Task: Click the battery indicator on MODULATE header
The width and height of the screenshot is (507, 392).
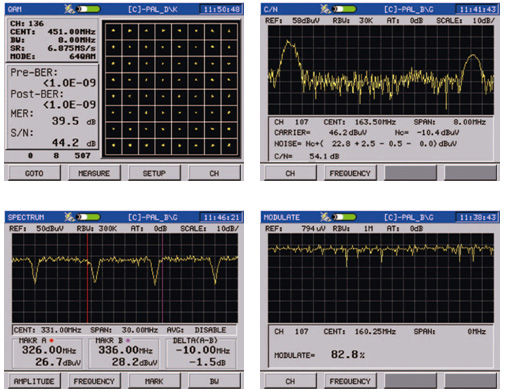Action: pos(344,217)
